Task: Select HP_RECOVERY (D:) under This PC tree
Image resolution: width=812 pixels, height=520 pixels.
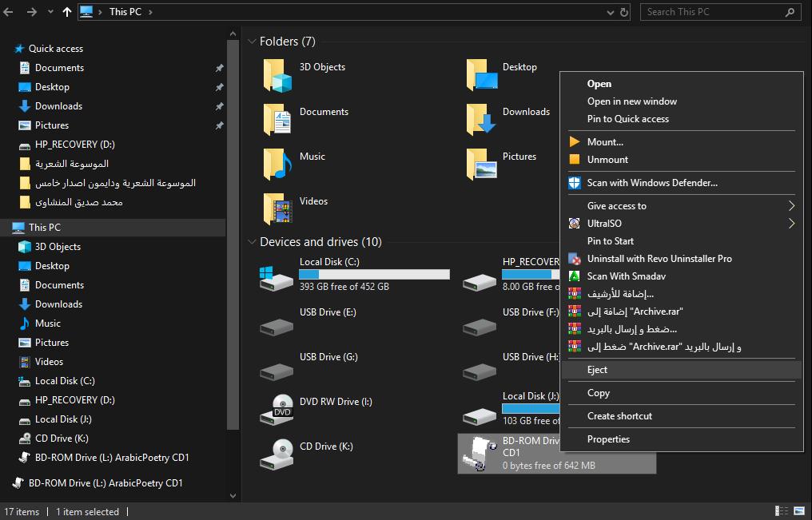Action: 74,400
